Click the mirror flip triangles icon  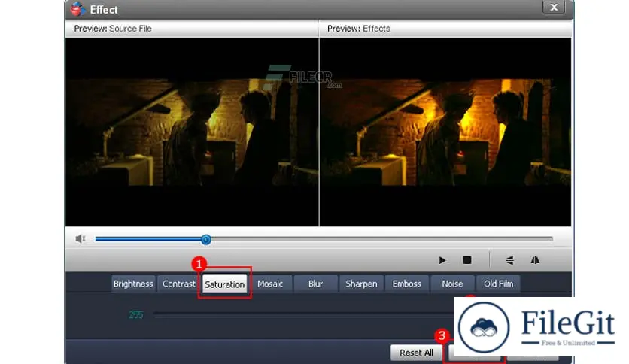535,260
